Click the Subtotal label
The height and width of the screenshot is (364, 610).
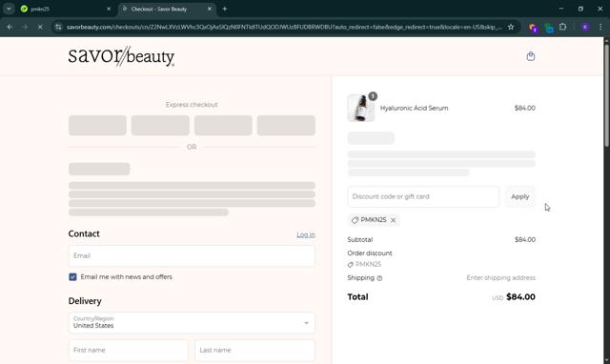pos(360,239)
